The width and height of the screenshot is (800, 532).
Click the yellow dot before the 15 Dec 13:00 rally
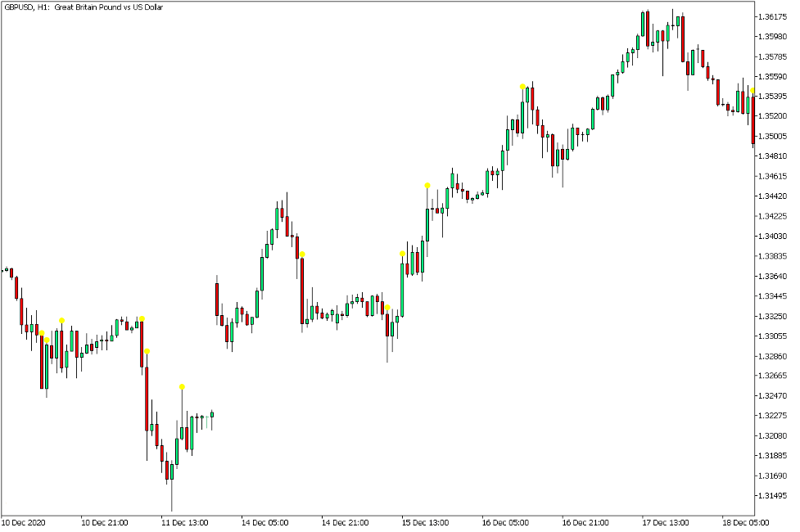(387, 308)
